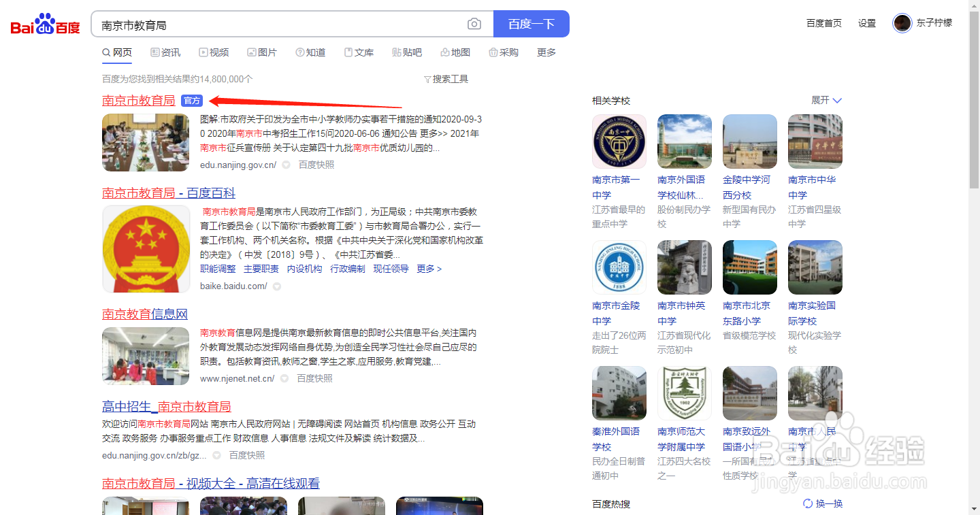Image resolution: width=980 pixels, height=515 pixels.
Task: Click dropdown icon beside edu.nanjing.gov.cn/zb/gz...
Action: 216,455
